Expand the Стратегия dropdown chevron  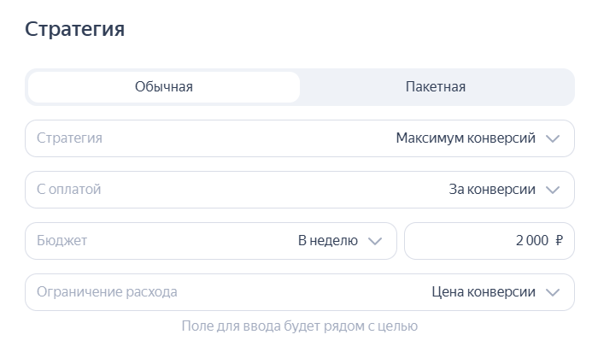[x=553, y=138]
